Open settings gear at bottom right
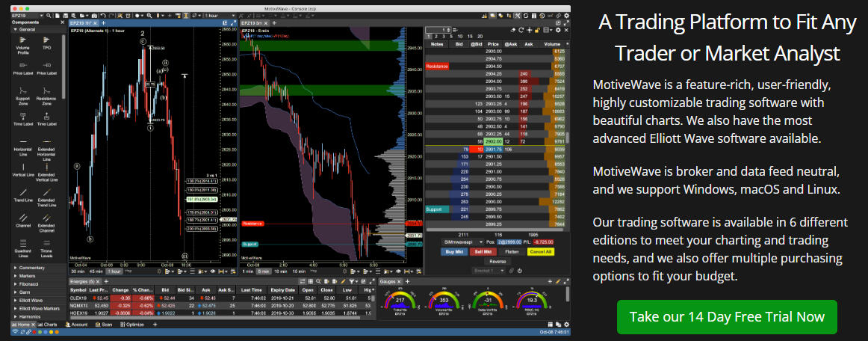This screenshot has width=868, height=341. click(x=566, y=325)
